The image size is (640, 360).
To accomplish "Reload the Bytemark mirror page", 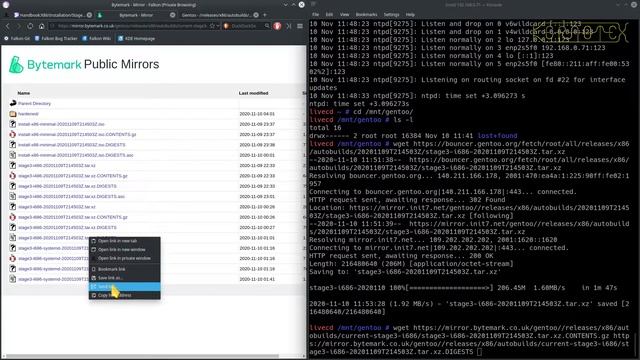I will (x=30, y=26).
